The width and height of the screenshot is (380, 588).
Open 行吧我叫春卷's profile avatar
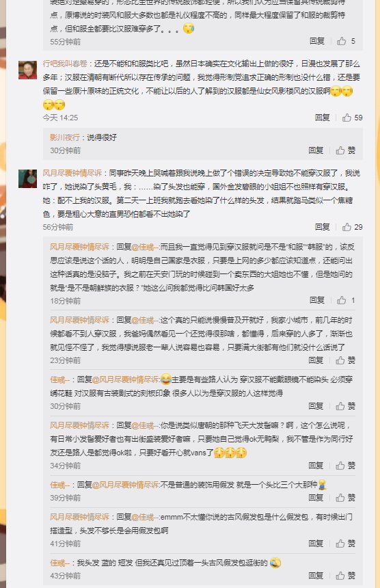point(28,70)
